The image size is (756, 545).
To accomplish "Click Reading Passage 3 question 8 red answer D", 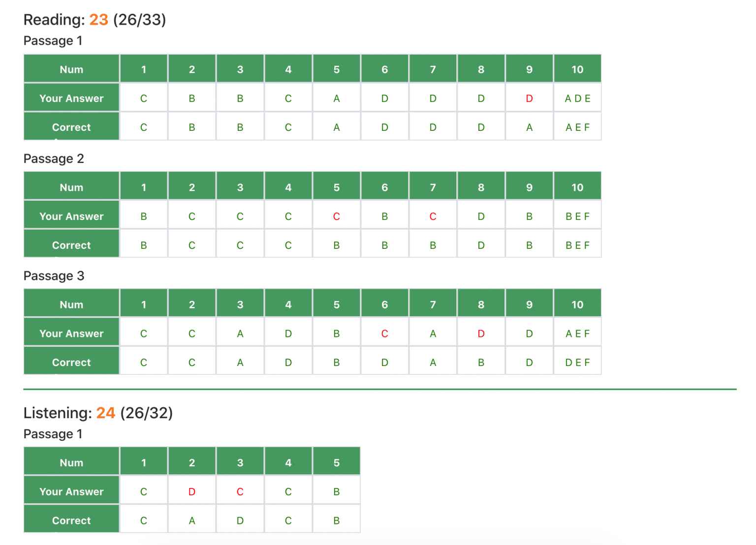I will [x=481, y=333].
